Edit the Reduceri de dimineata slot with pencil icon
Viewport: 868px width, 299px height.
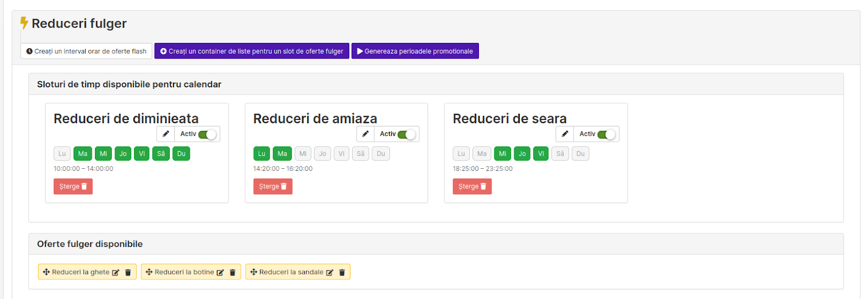pos(166,134)
